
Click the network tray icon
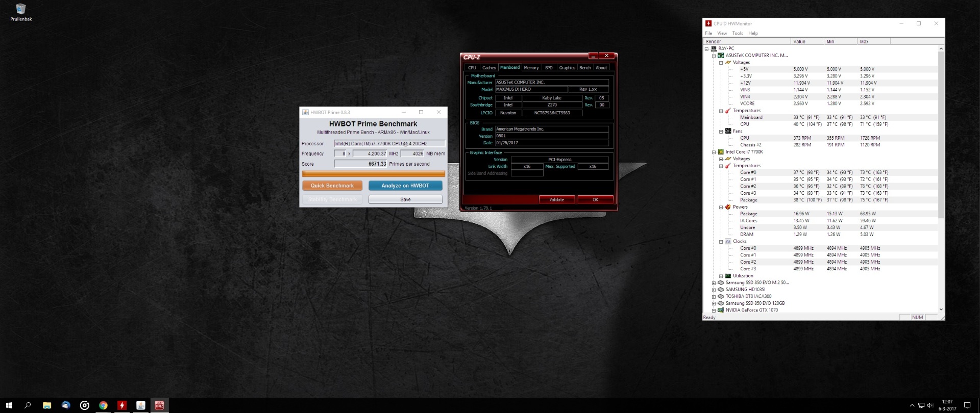tap(921, 405)
